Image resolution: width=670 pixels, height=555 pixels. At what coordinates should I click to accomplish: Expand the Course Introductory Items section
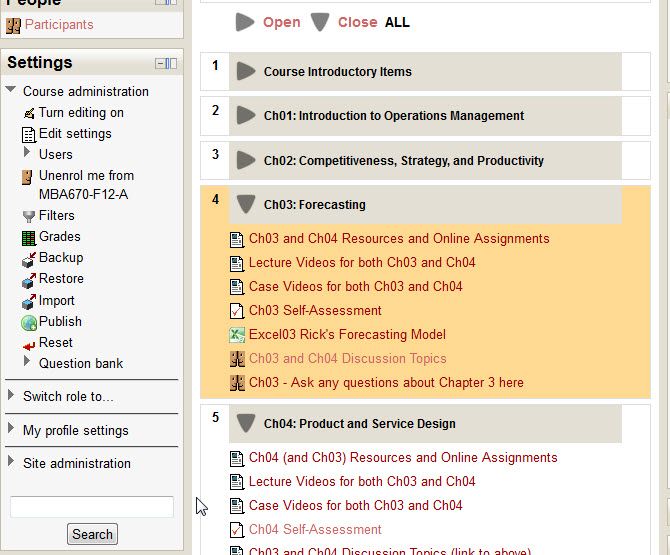coord(246,71)
